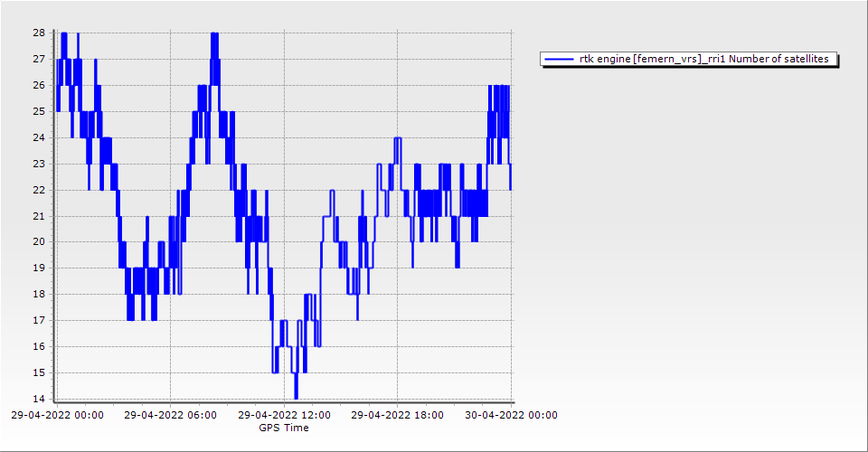Image resolution: width=868 pixels, height=452 pixels.
Task: Click the y-axis tick label 16
Action: 39,346
